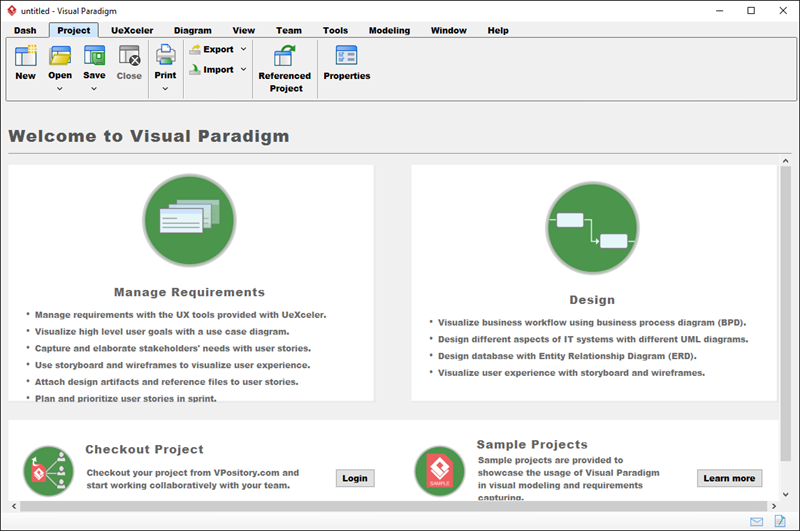
Task: Click the Sample Projects green icon
Action: pos(440,471)
